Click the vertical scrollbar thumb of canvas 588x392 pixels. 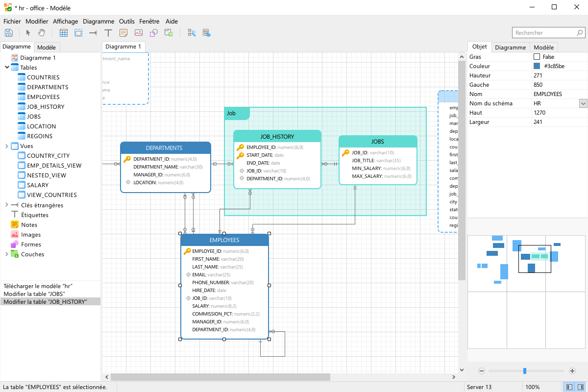[462, 171]
